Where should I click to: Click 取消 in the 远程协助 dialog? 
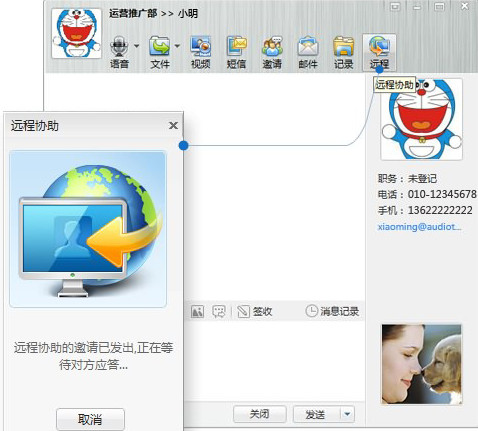[x=90, y=419]
